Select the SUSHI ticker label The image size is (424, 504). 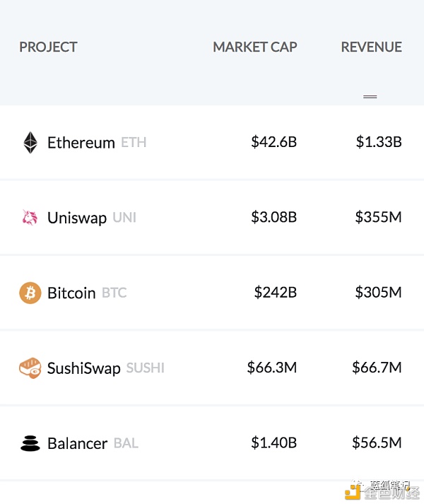point(146,368)
